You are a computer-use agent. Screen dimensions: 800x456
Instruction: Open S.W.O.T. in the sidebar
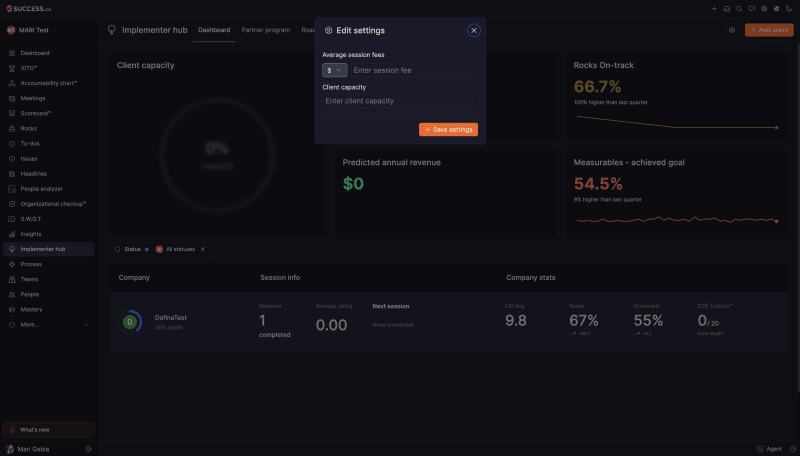point(48,219)
